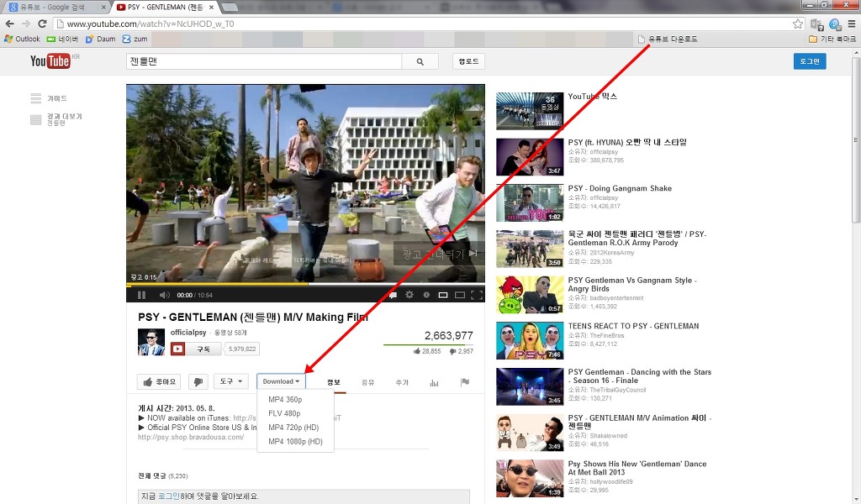This screenshot has width=861, height=504.
Task: Click the video progress bar
Action: [x=305, y=285]
